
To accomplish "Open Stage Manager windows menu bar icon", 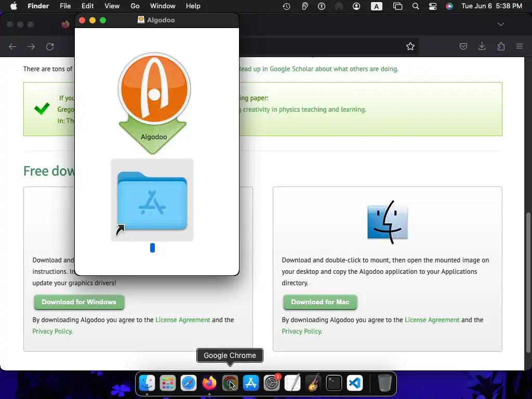I will click(397, 6).
